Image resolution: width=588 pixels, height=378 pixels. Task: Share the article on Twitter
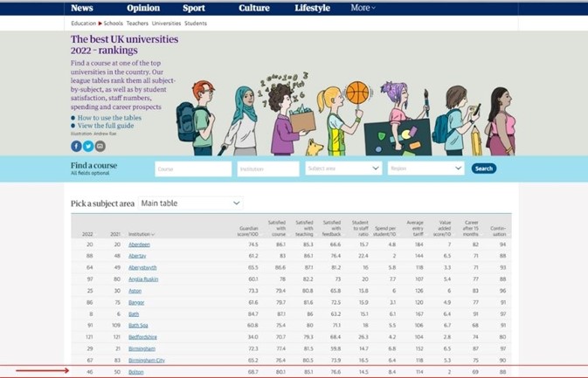(88, 146)
